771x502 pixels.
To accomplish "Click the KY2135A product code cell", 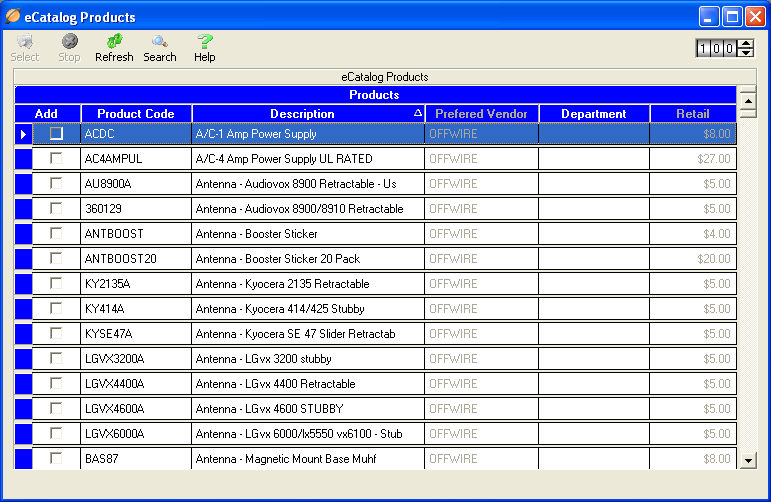I will 136,284.
